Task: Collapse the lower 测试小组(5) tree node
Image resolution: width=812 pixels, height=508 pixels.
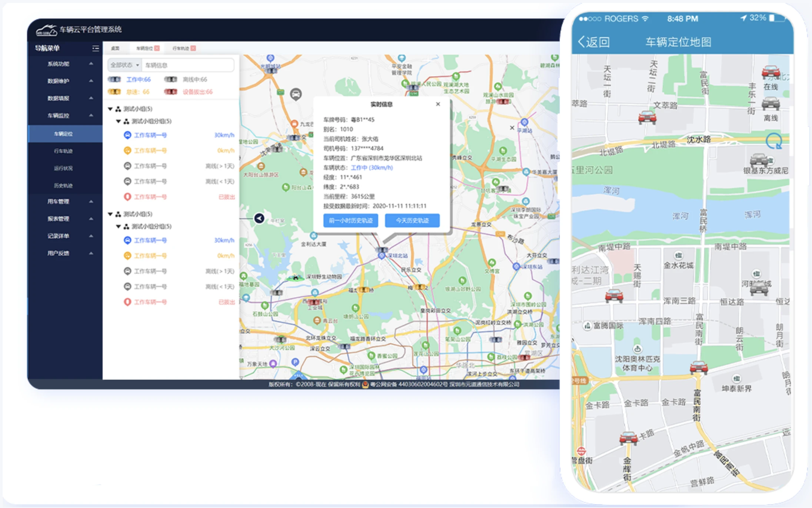Action: pyautogui.click(x=110, y=214)
